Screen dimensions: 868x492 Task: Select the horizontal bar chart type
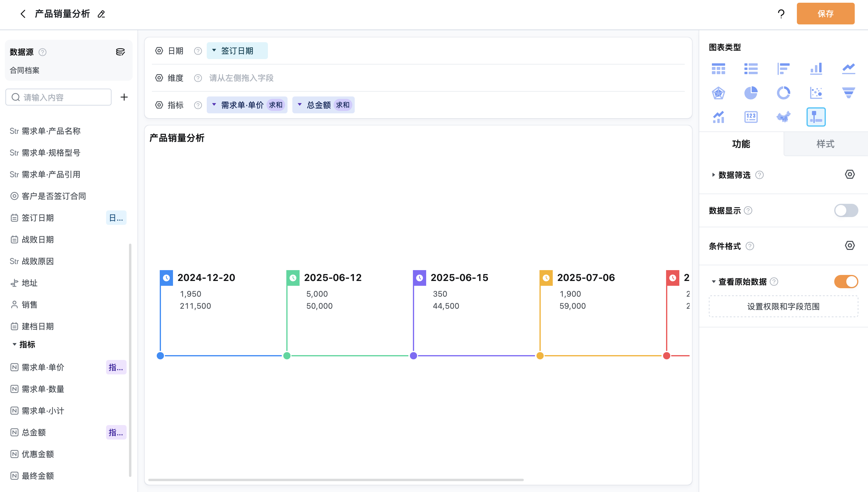coord(783,69)
